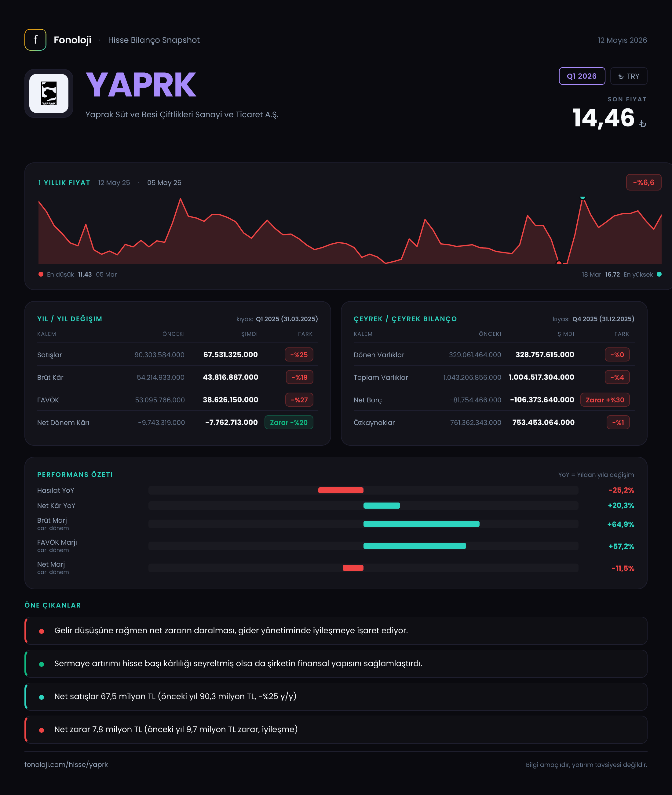Click the Net zarar 7,8 milyon TL highlight
Screen dimensions: 672x795
tap(336, 729)
